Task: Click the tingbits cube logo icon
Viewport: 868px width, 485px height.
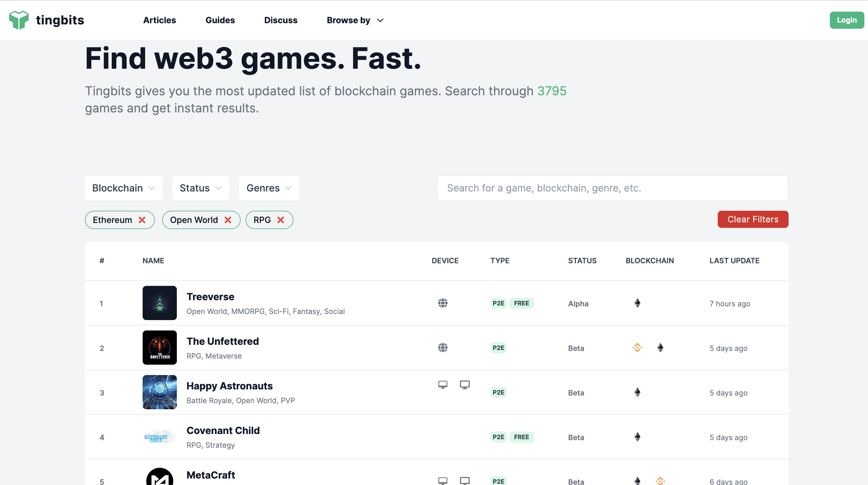Action: pos(19,20)
